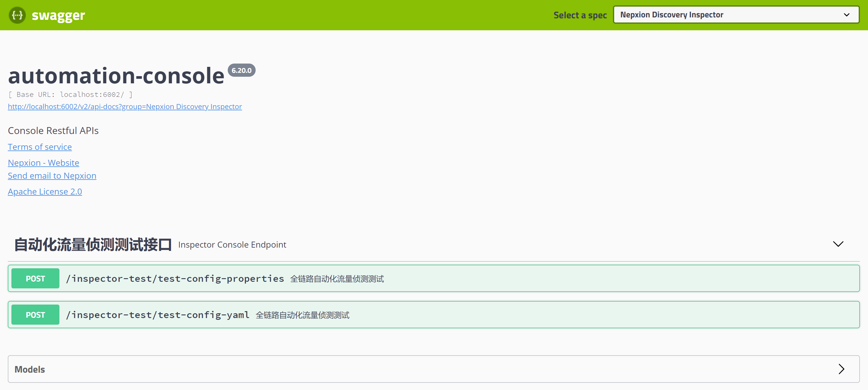Click the automation-console title
868x390 pixels.
[116, 76]
